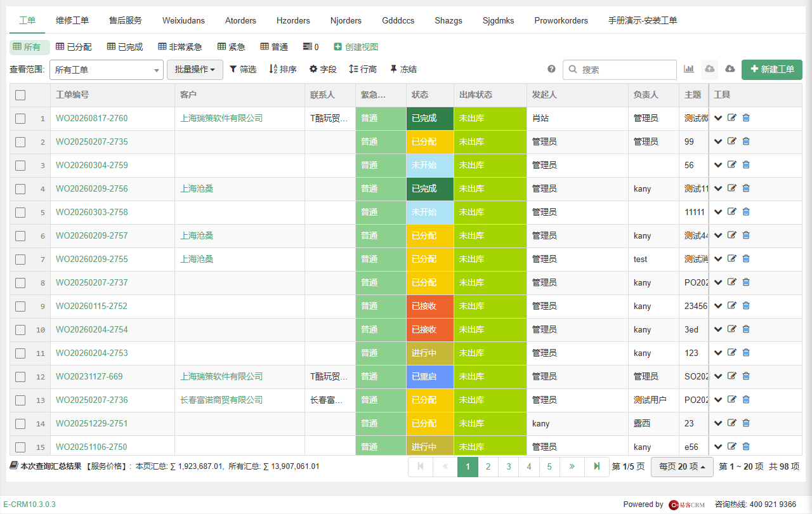Delete WO20231127-669 using trash icon
The image size is (812, 514).
746,376
